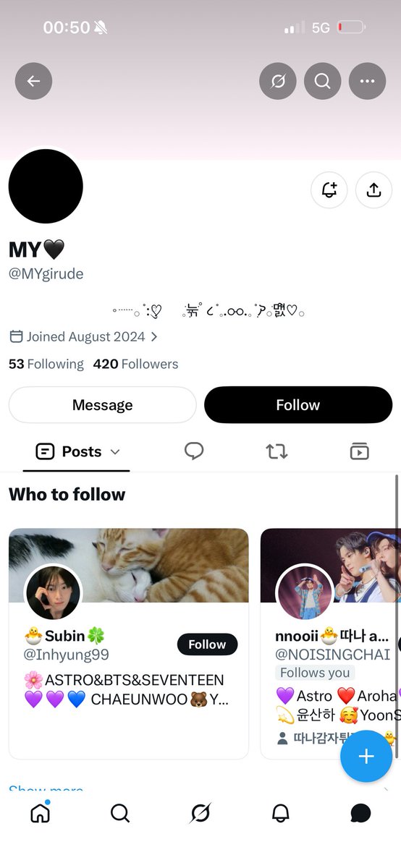Image resolution: width=401 pixels, height=868 pixels.
Task: Tap the Message button
Action: click(103, 405)
